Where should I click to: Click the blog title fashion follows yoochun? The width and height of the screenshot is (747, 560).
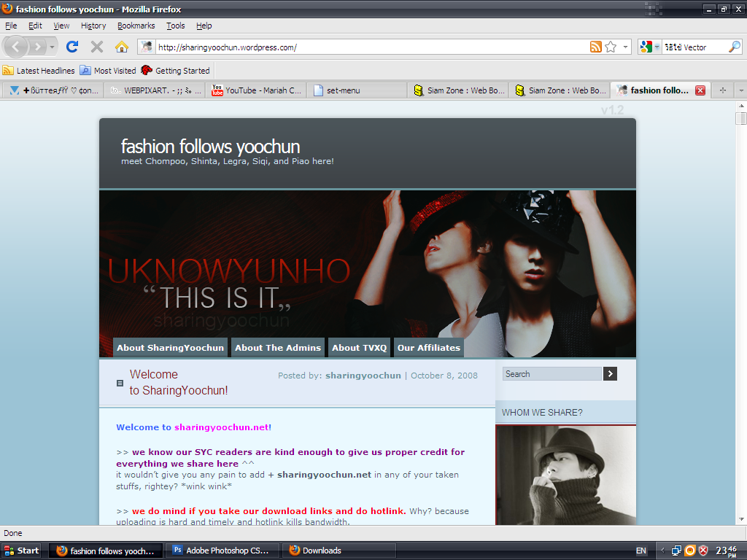(210, 146)
